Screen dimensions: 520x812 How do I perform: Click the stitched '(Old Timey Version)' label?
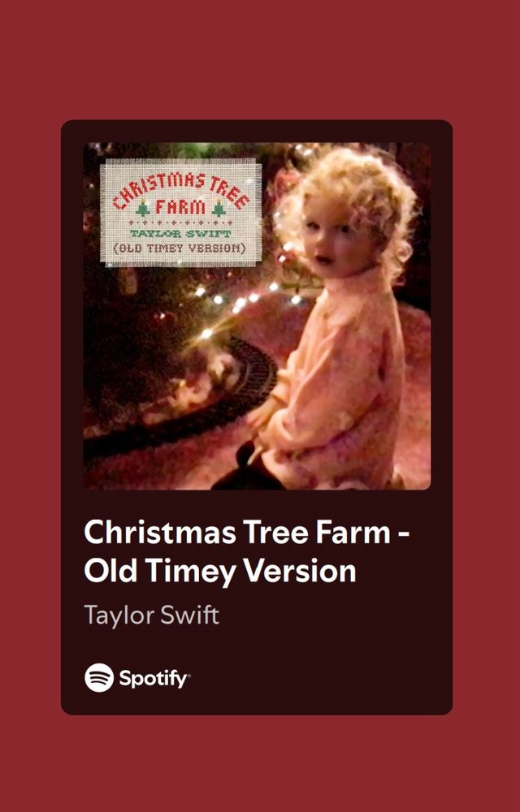pos(180,248)
